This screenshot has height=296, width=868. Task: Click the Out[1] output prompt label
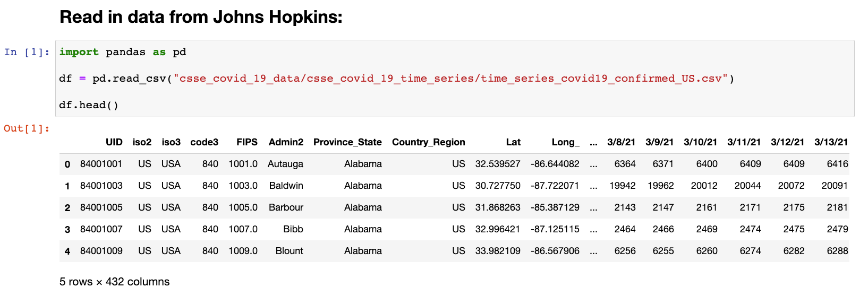pyautogui.click(x=27, y=128)
